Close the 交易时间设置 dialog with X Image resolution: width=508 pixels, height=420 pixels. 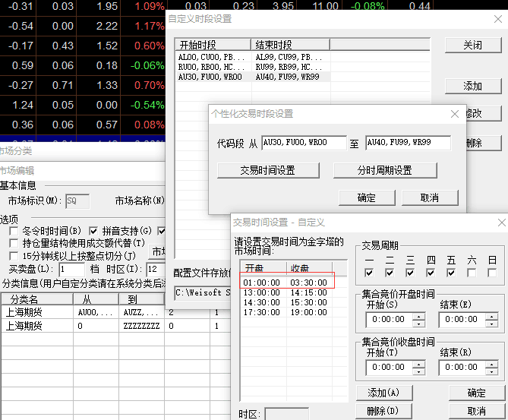(x=502, y=223)
